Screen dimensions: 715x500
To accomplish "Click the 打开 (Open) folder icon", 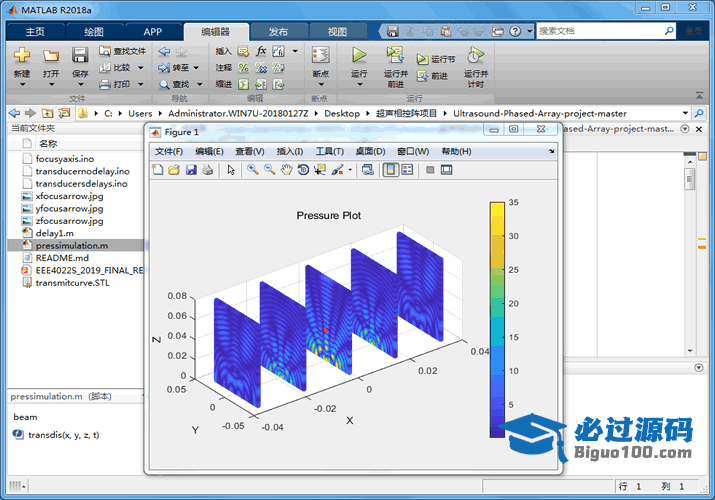I will [51, 56].
